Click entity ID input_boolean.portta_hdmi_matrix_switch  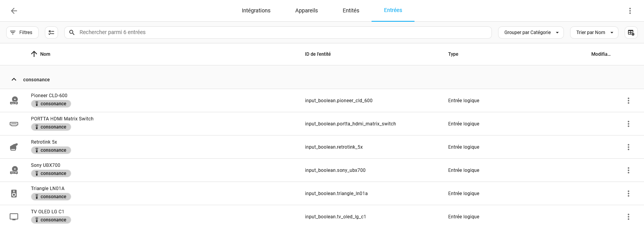pos(350,124)
